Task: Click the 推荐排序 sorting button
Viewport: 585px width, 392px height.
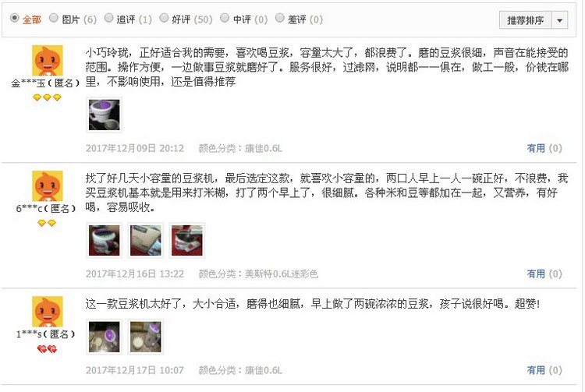Action: pos(525,20)
